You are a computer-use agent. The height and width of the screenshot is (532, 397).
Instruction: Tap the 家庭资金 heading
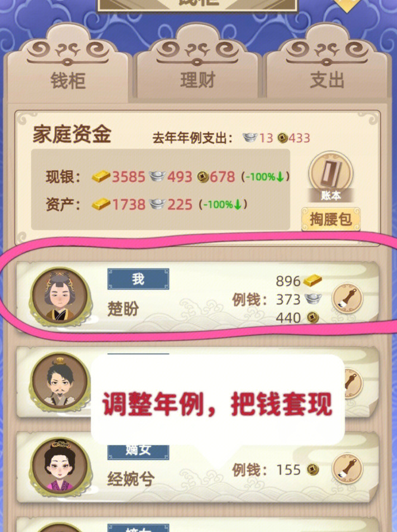(x=72, y=134)
